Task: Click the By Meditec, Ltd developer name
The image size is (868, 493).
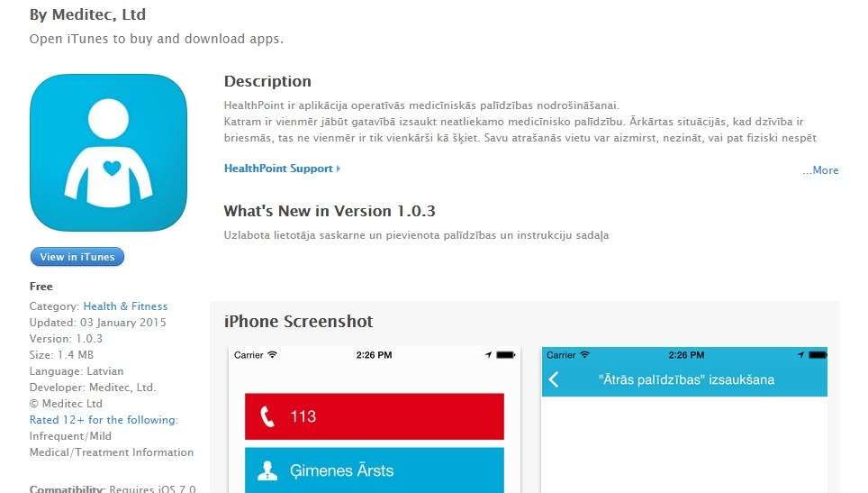Action: (87, 15)
